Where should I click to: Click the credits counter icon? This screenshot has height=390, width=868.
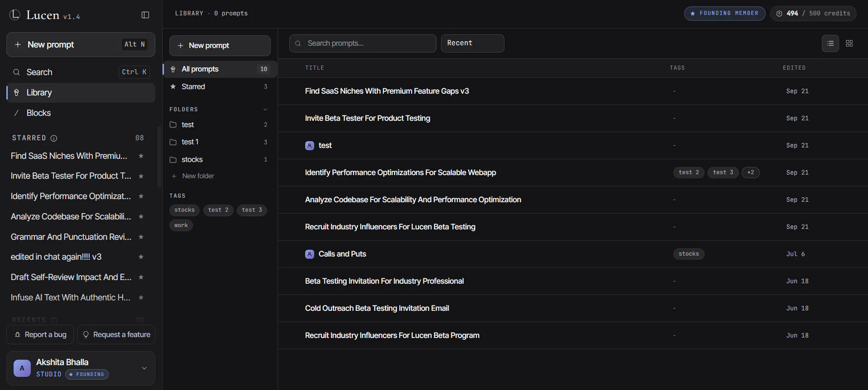pos(779,14)
